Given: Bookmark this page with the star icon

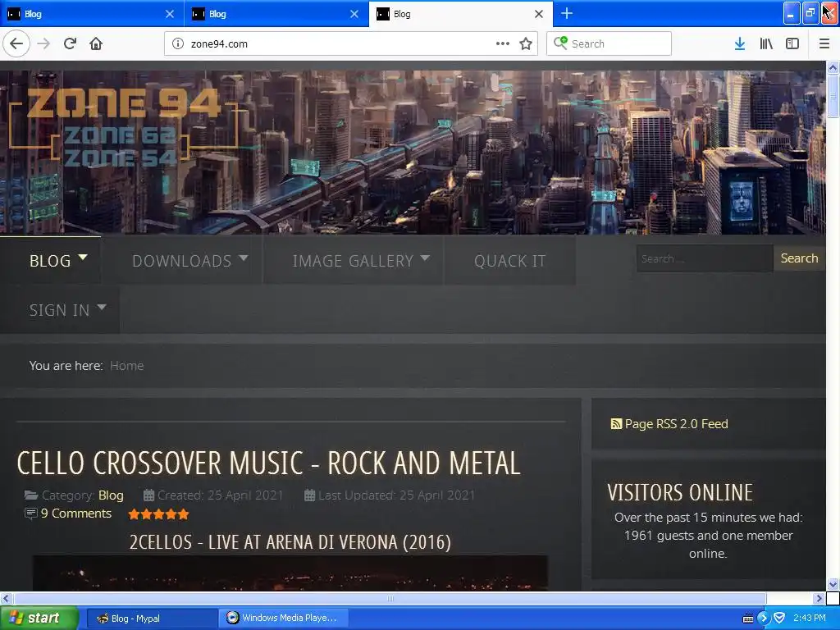Looking at the screenshot, I should click(x=526, y=43).
